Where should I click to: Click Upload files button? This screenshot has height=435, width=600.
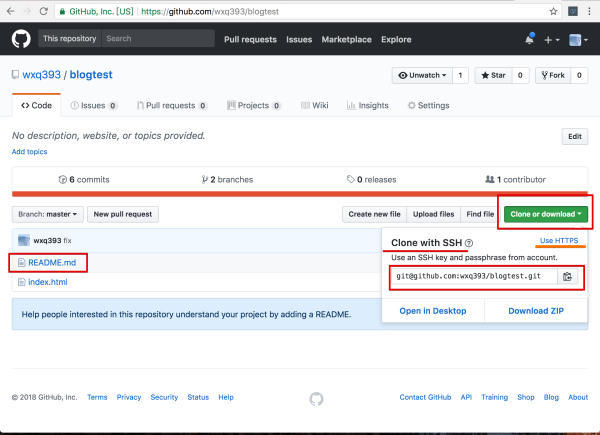pos(433,214)
